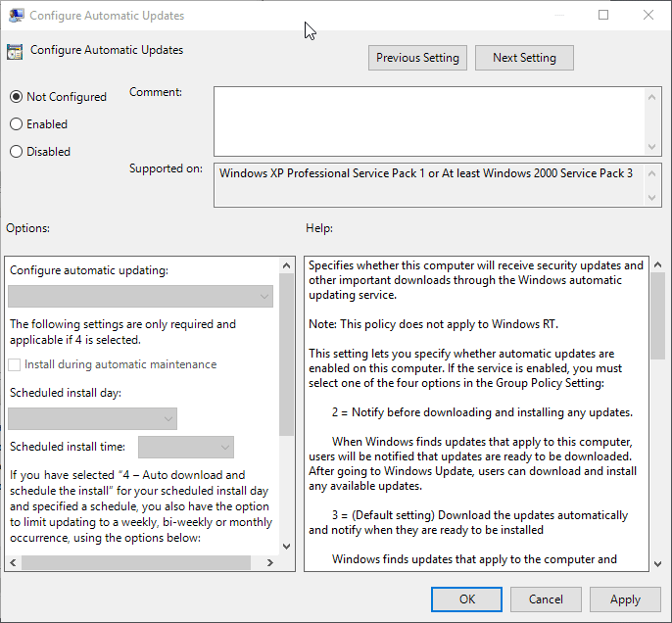Click the policy setting icon beside the heading
The height and width of the screenshot is (623, 672).
(x=15, y=51)
